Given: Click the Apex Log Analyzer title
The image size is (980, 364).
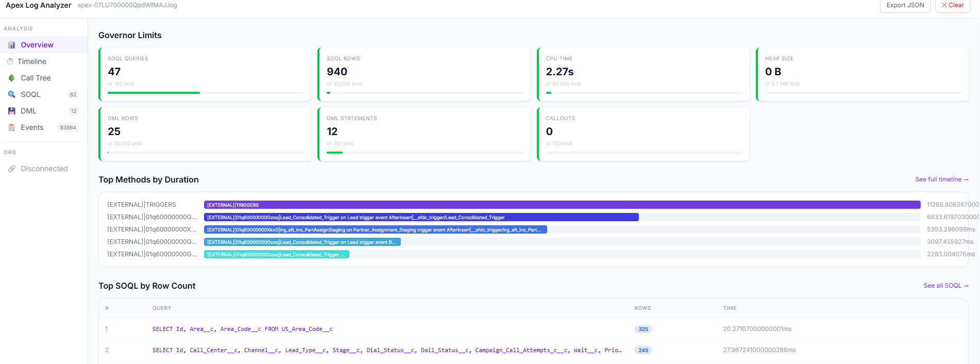Looking at the screenshot, I should 39,5.
